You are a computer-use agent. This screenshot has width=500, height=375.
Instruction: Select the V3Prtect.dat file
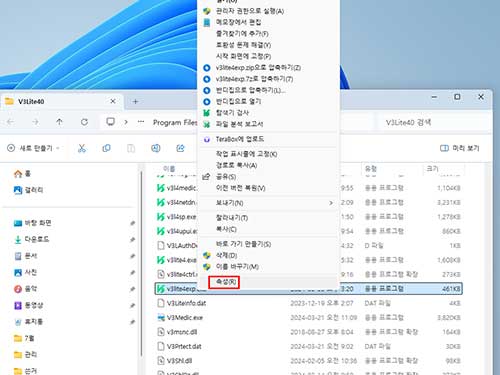pyautogui.click(x=308, y=346)
